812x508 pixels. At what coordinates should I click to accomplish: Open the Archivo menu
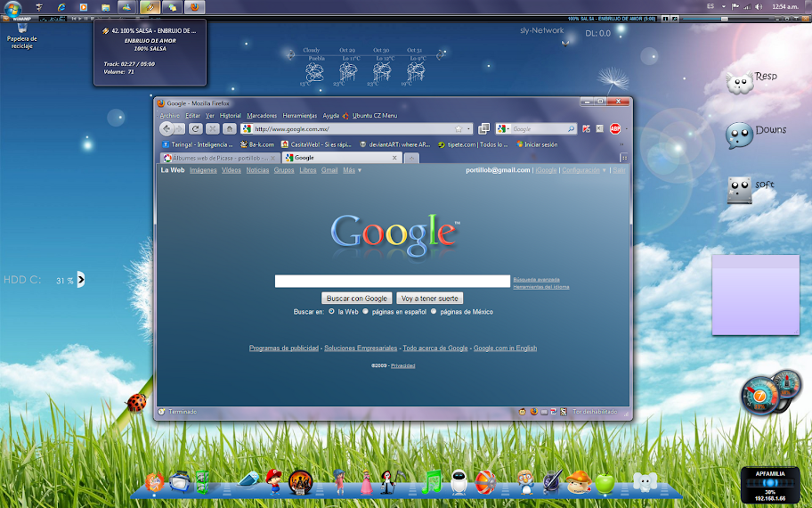click(x=170, y=116)
